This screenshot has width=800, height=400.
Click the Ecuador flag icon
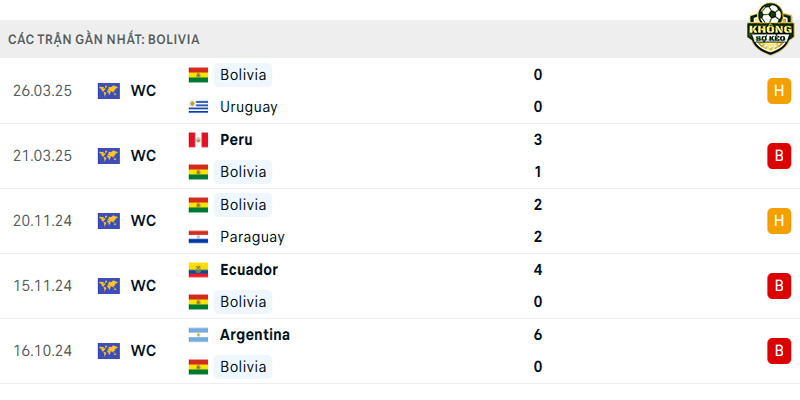click(198, 270)
